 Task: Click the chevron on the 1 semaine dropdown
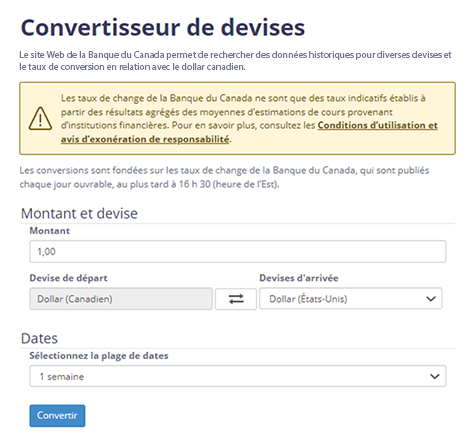pos(434,376)
